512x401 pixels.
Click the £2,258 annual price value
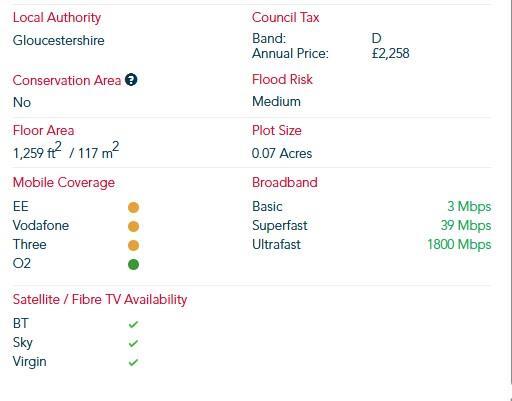tap(390, 53)
